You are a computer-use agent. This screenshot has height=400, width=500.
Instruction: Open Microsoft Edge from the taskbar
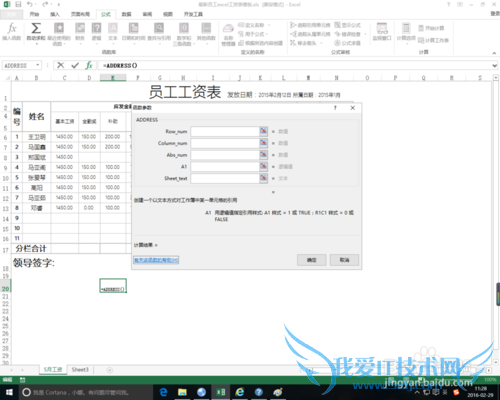(x=163, y=392)
